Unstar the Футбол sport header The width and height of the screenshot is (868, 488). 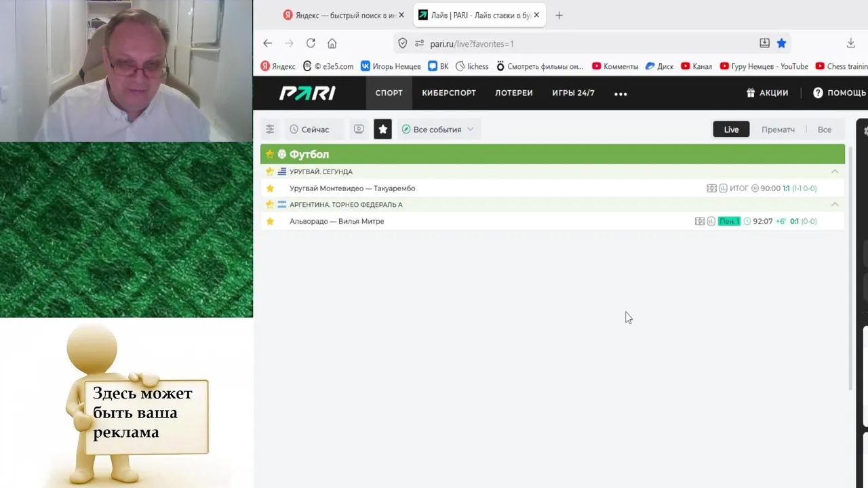point(270,155)
